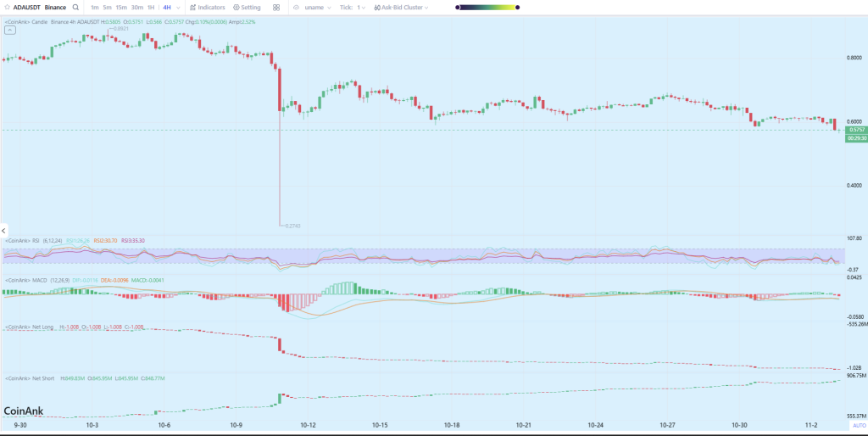The height and width of the screenshot is (436, 868).
Task: Click the binoculars icon for Ask-Bid Cluster
Action: tap(377, 8)
